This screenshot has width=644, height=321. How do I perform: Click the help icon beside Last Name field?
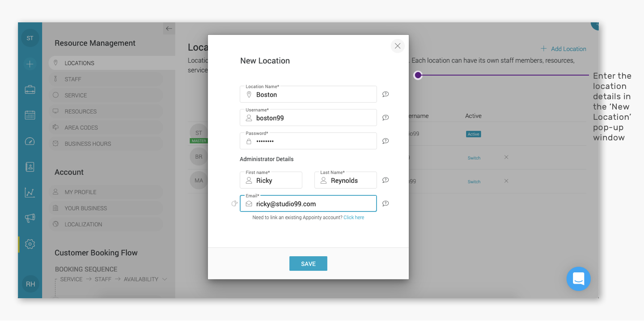[x=386, y=180]
